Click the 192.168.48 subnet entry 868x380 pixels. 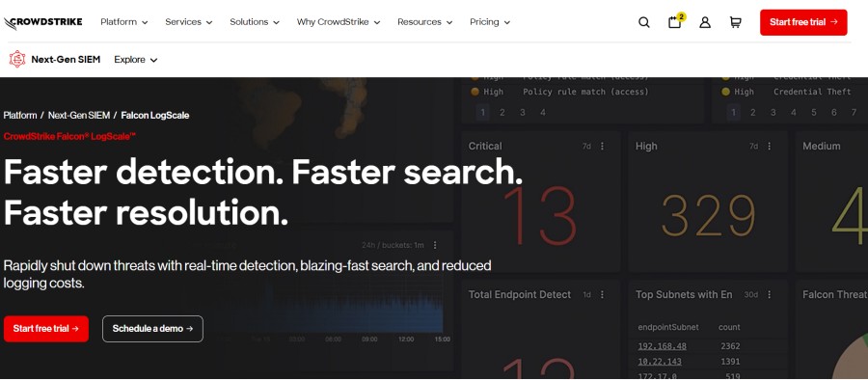662,346
